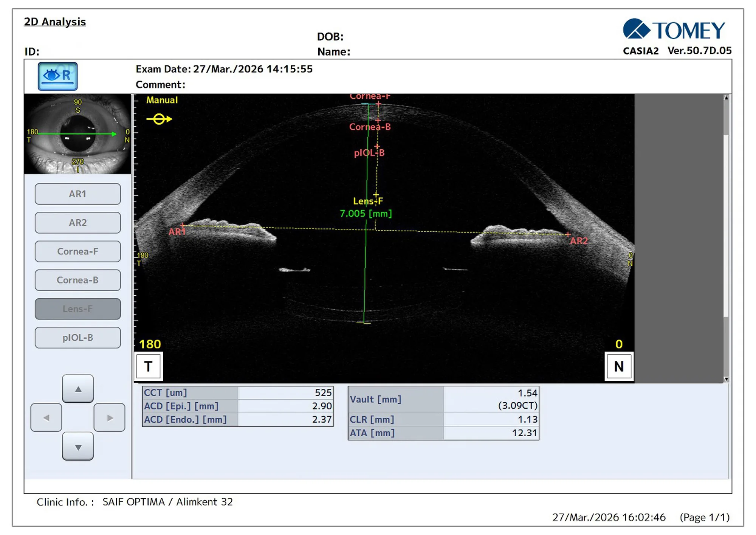The image size is (756, 535).
Task: Click the eye photo thumbnail
Action: pos(77,134)
